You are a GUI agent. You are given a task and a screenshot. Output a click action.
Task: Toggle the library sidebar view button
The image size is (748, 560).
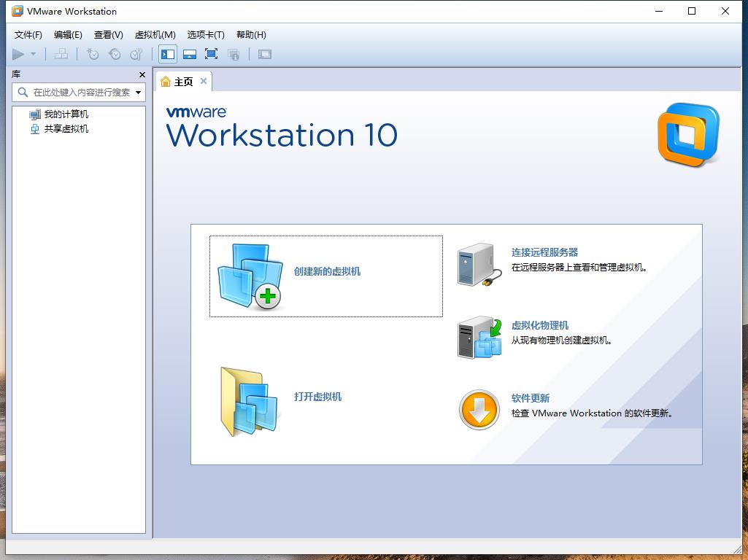[x=168, y=54]
